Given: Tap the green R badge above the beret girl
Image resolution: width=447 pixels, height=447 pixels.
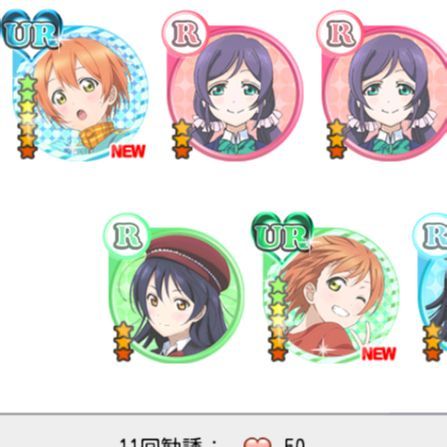Looking at the screenshot, I should click(127, 236).
